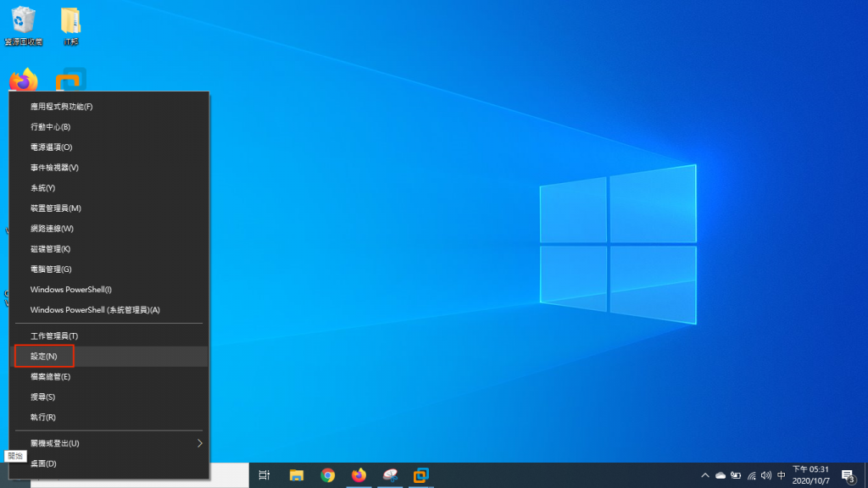Check battery status tray icon
Screen dimensions: 868x488
[736, 475]
